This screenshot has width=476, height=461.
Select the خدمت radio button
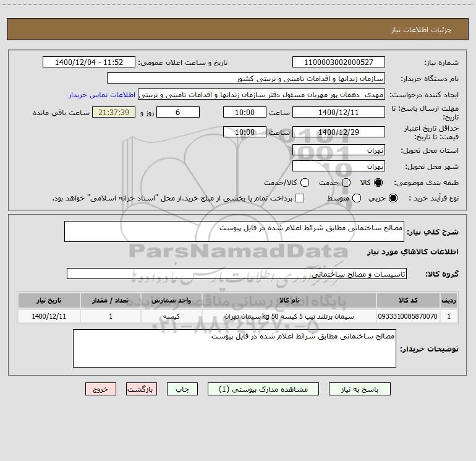346,183
